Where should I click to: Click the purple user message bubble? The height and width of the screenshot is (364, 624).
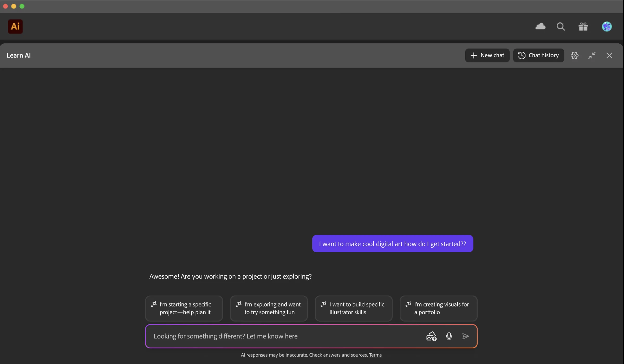[x=393, y=244]
